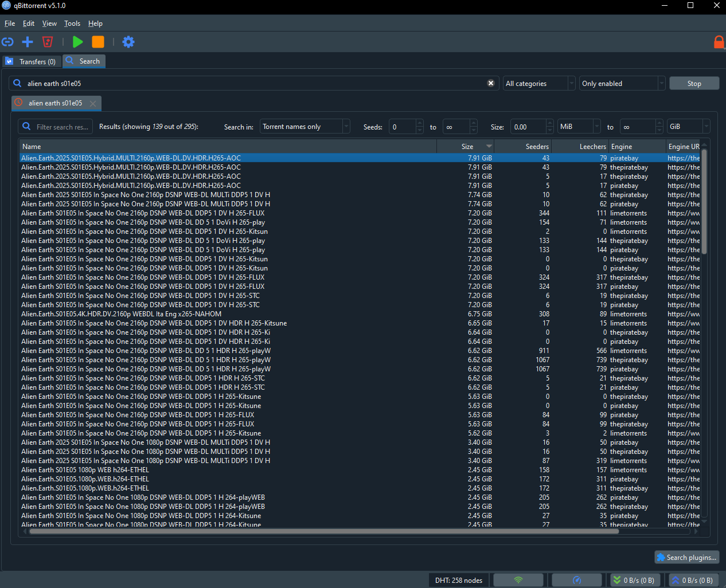Sort results by the Leechers column header
Viewport: 726px width, 588px height.
[580, 147]
